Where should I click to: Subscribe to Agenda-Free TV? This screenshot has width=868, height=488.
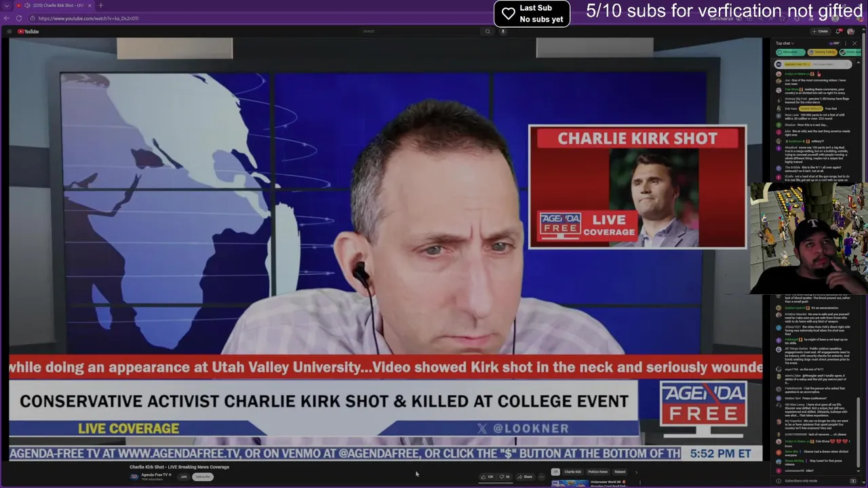[x=202, y=476]
